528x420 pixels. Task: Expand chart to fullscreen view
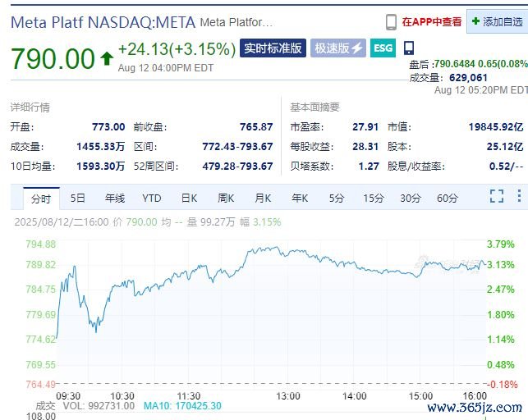click(x=496, y=197)
